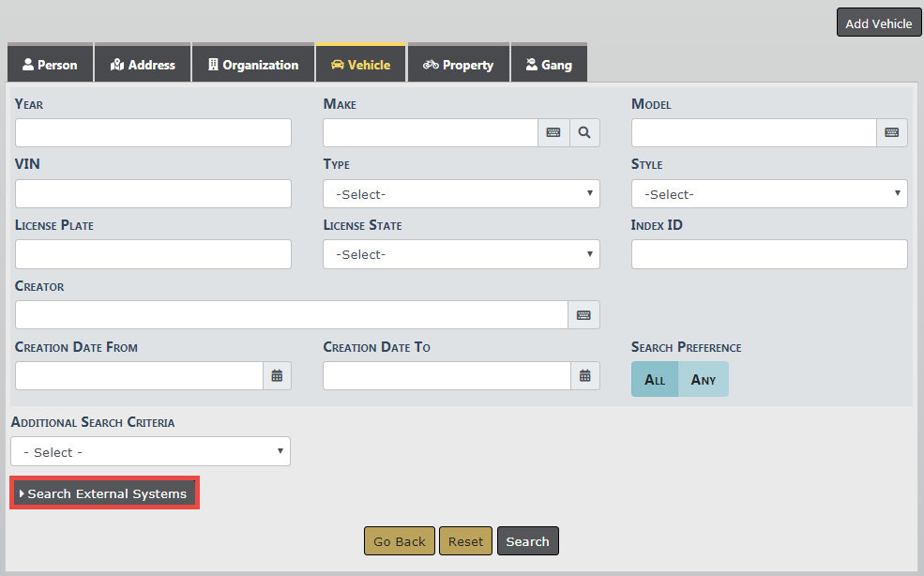Click the keyboard icon beside Model field
The height and width of the screenshot is (576, 924).
892,133
